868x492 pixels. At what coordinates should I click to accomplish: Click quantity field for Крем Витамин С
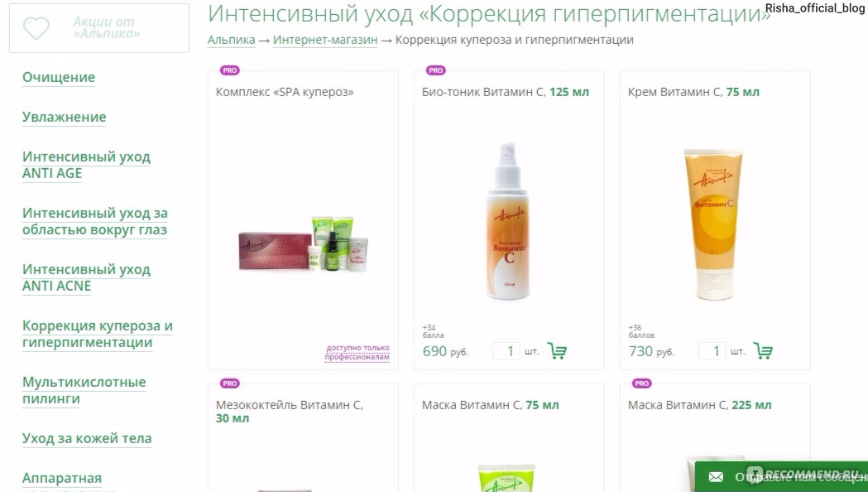[712, 351]
